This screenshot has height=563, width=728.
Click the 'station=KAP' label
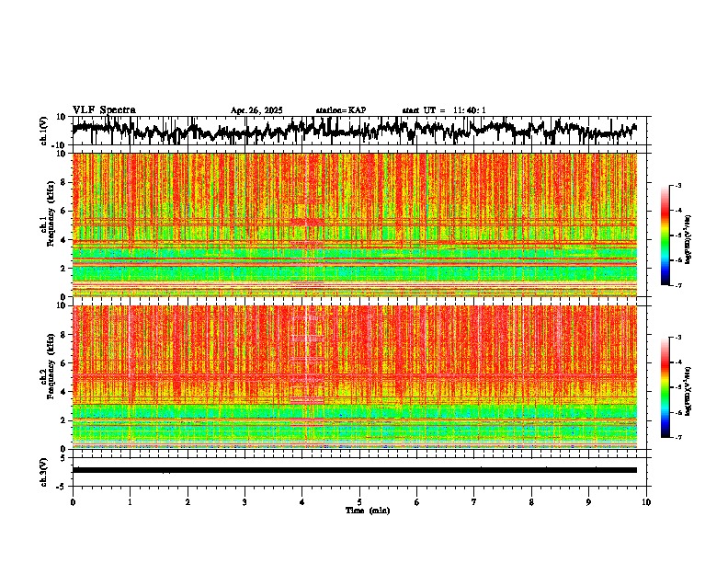(x=341, y=110)
